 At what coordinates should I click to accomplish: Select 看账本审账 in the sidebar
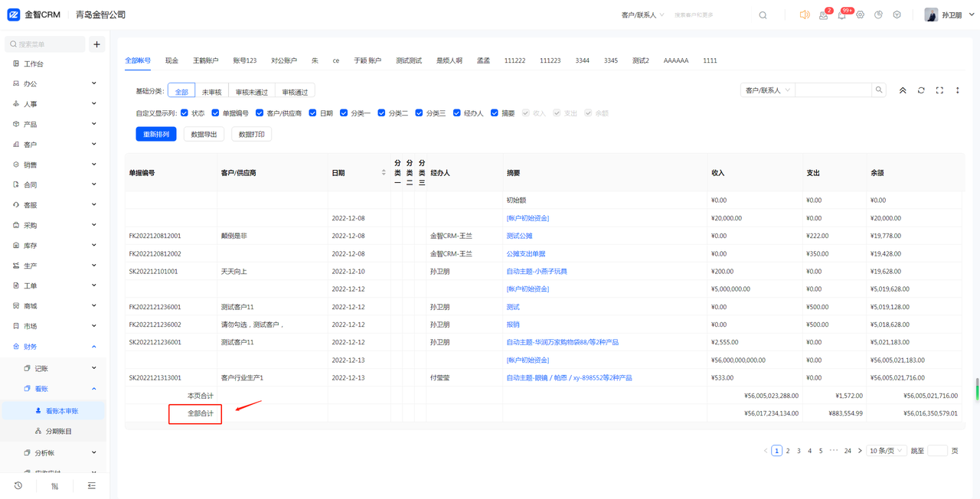(54, 411)
